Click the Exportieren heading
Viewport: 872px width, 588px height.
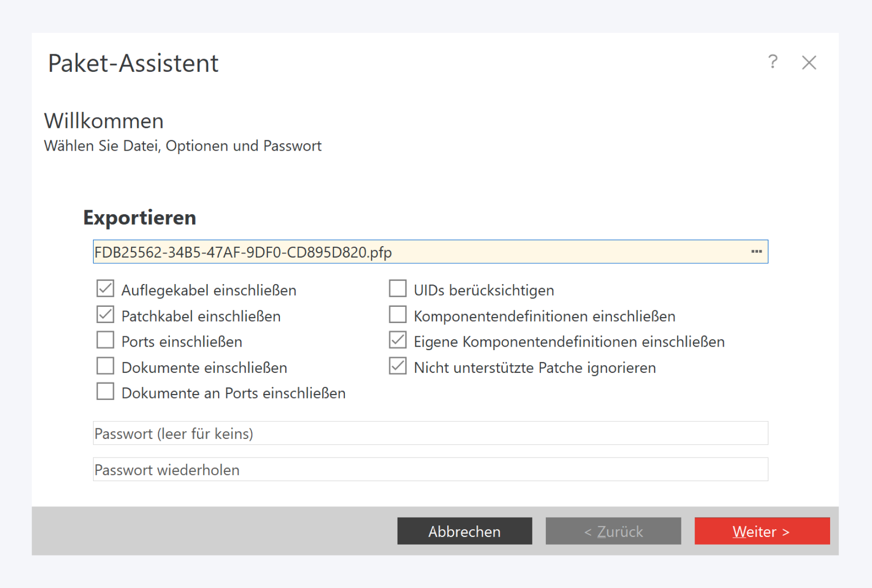click(x=139, y=218)
